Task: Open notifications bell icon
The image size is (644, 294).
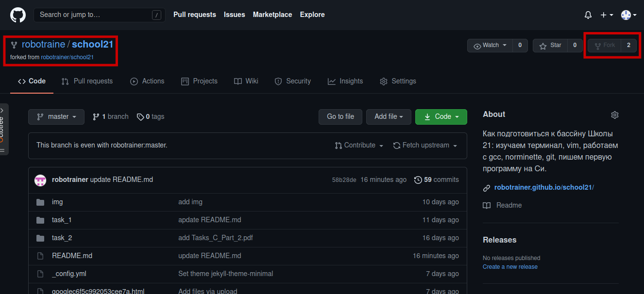Action: click(588, 15)
